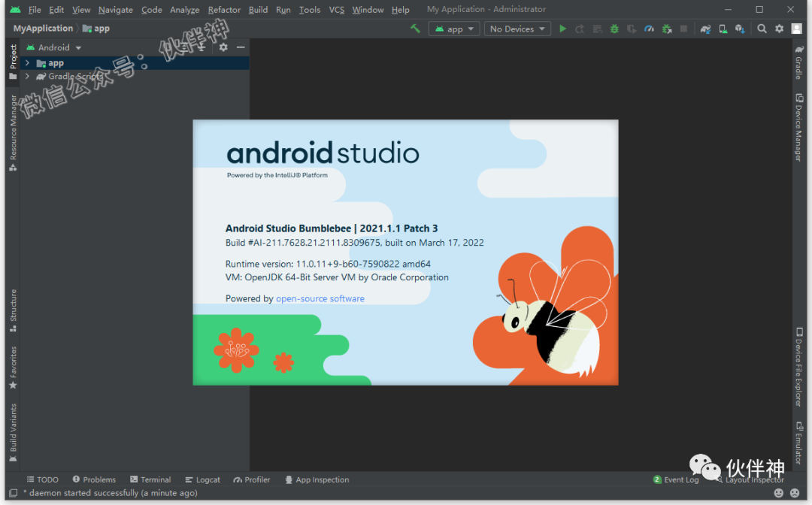
Task: Open the Navigate menu
Action: point(116,9)
